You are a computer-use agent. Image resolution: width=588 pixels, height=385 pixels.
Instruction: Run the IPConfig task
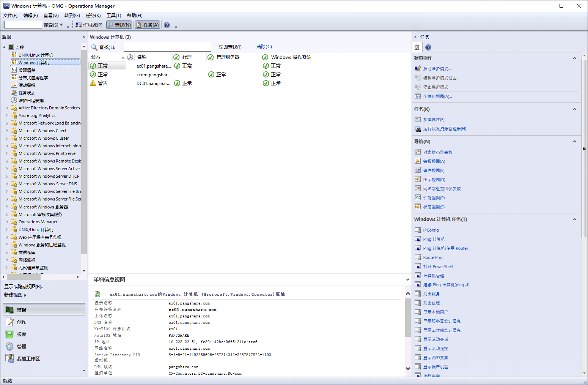[431, 230]
